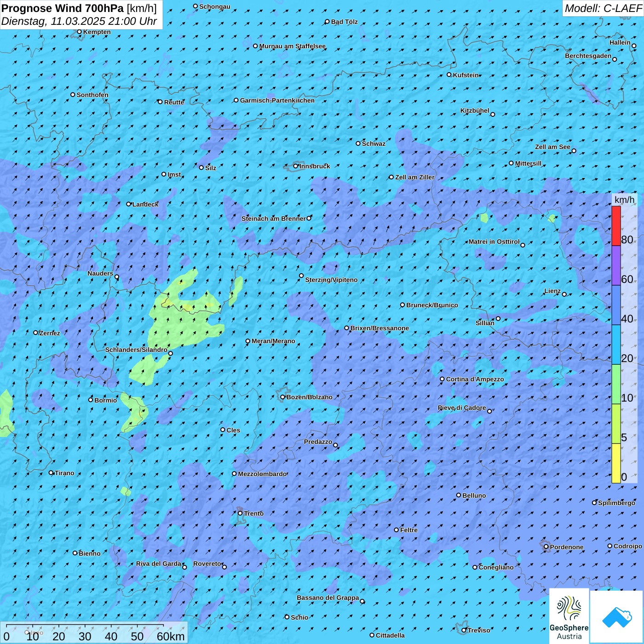This screenshot has height=644, width=644.
Task: Click the 'Garmisch-Partenkirchen' label
Action: click(x=277, y=100)
